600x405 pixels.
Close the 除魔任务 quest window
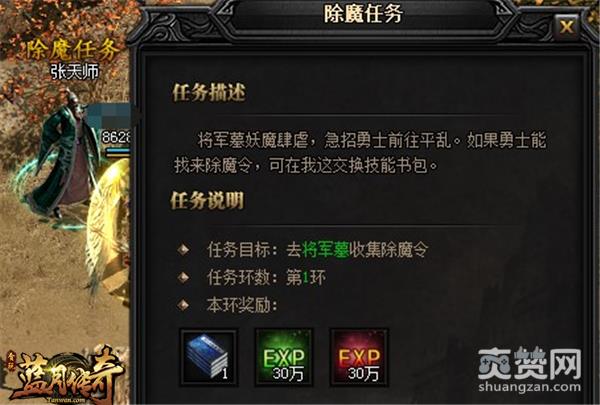pyautogui.click(x=566, y=27)
